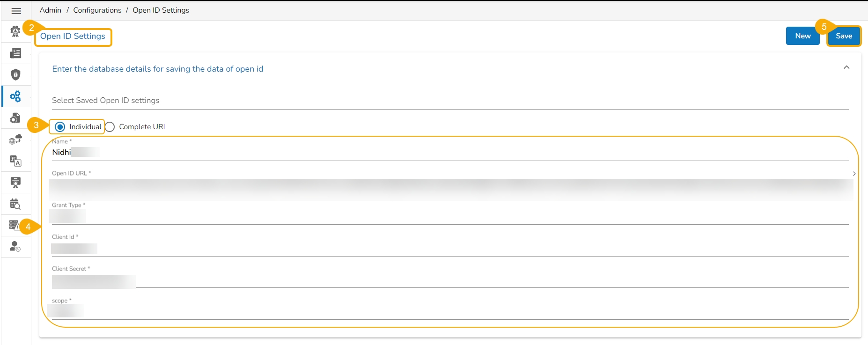Collapse the database details panel chevron

tap(846, 68)
